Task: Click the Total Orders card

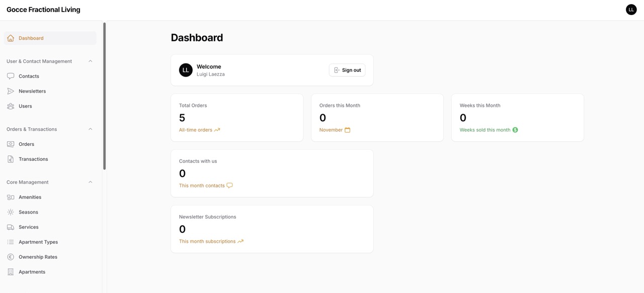Action: [236, 118]
